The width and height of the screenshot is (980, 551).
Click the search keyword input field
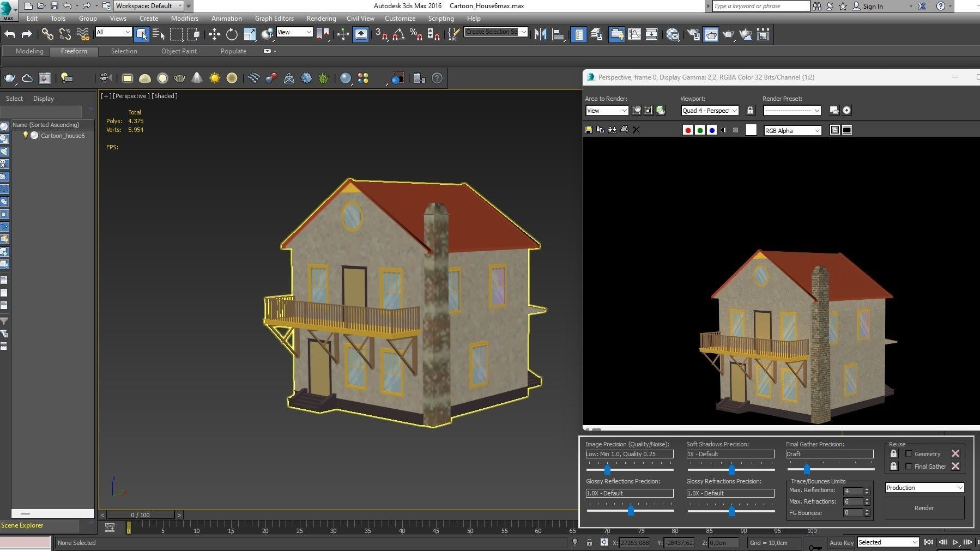click(x=761, y=6)
